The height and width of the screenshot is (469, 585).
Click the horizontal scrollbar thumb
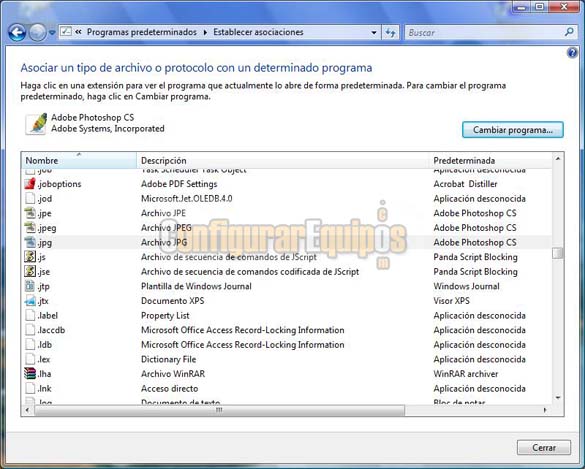219,410
